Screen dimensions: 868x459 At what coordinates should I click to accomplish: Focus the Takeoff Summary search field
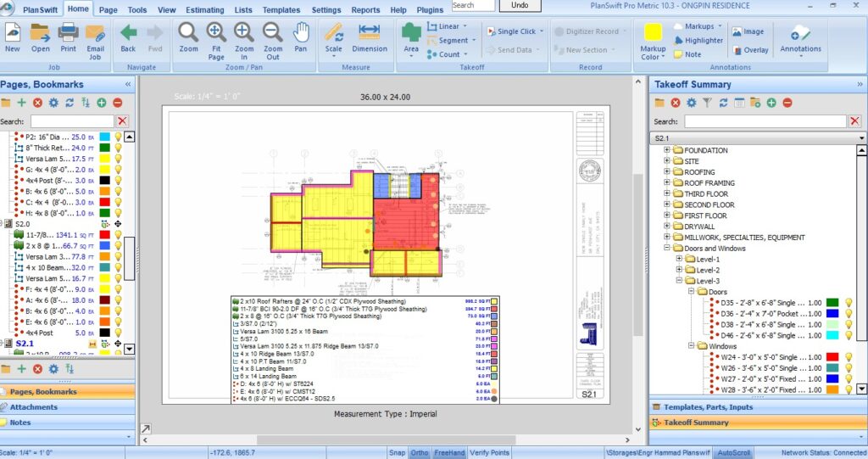point(765,121)
